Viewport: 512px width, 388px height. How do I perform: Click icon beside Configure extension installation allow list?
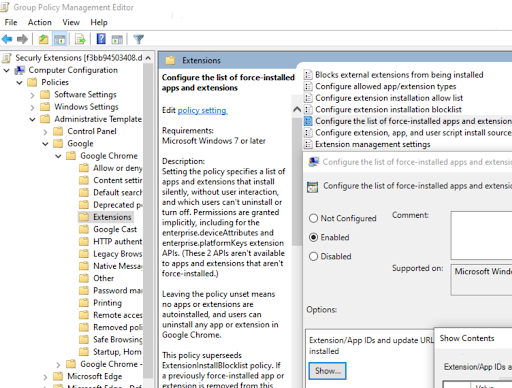pos(308,98)
